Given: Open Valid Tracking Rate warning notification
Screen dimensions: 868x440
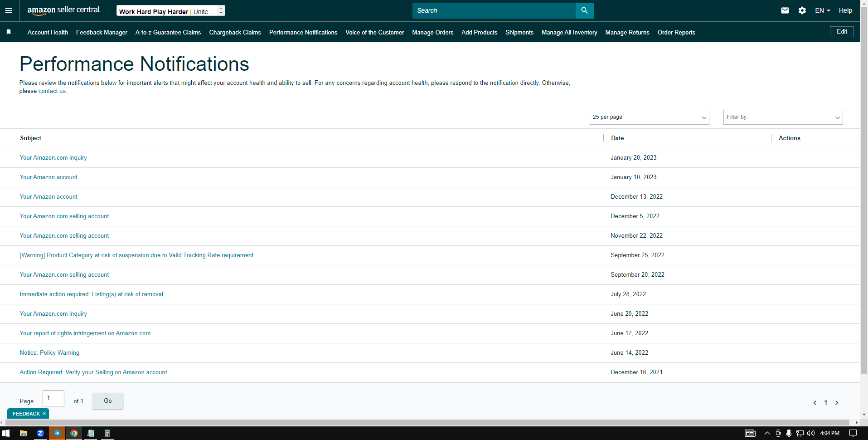Looking at the screenshot, I should 136,255.
